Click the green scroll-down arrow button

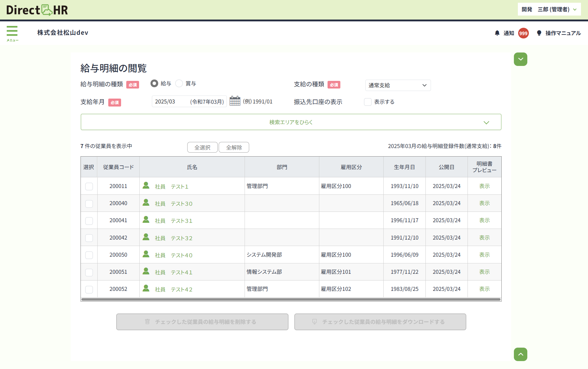520,59
